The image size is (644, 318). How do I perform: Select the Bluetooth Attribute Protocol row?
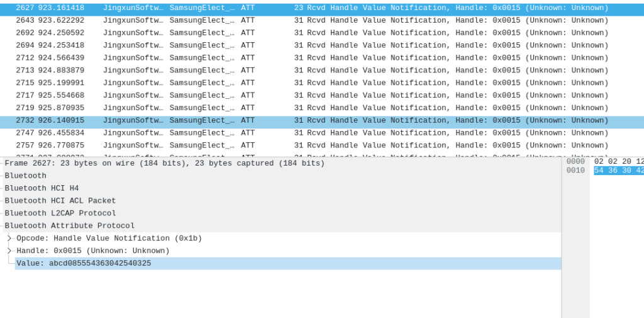(x=69, y=226)
